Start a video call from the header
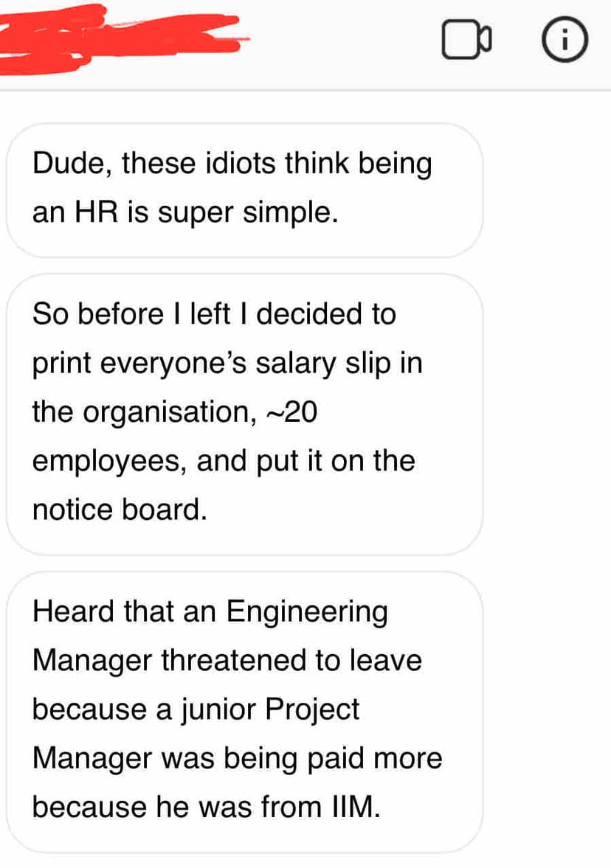 466,43
